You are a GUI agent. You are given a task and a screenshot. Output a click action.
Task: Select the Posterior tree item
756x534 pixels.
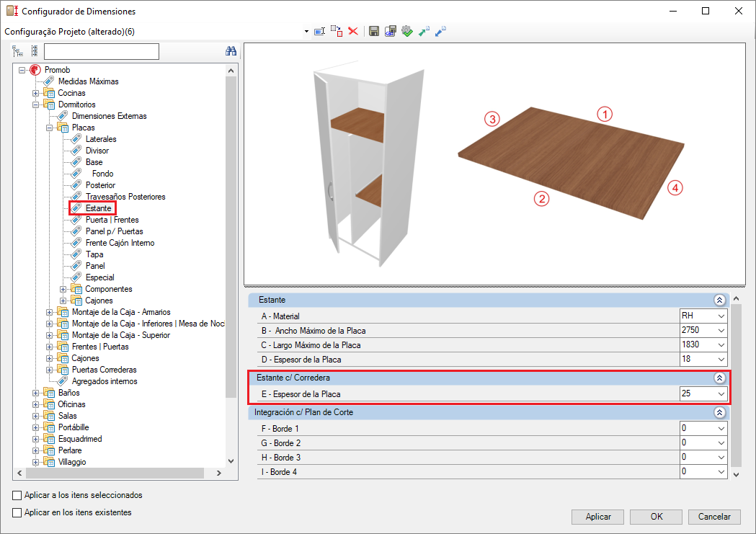coord(100,185)
